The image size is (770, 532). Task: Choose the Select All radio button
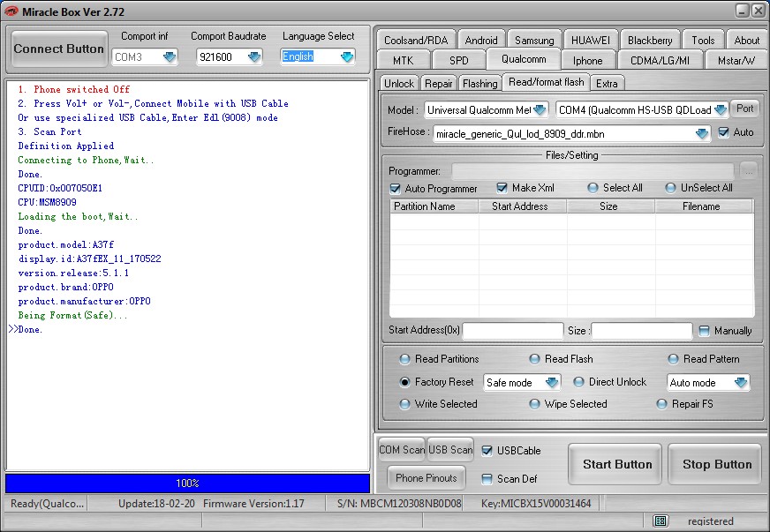coord(593,188)
